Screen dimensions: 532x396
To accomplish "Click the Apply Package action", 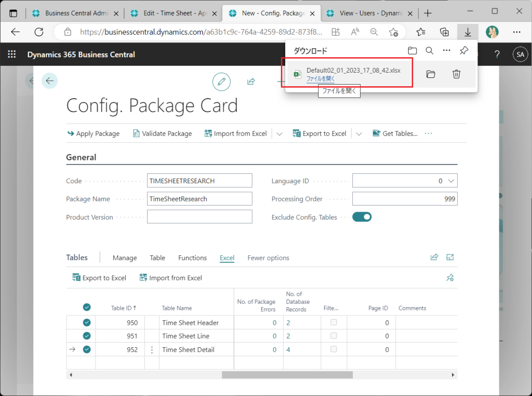I will tap(94, 133).
